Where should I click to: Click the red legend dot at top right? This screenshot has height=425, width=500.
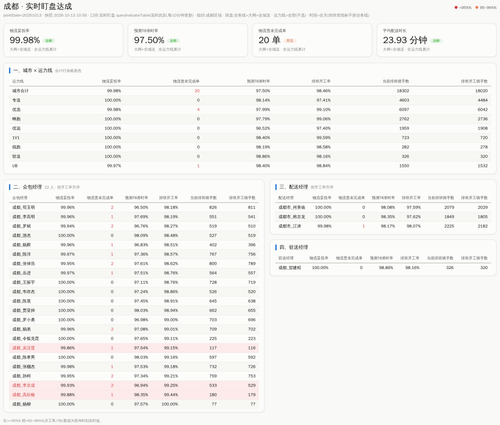456,7
